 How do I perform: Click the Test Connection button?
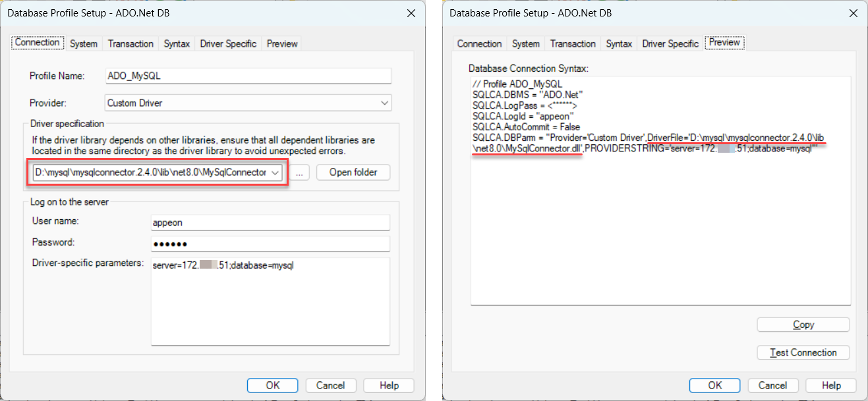coord(803,352)
